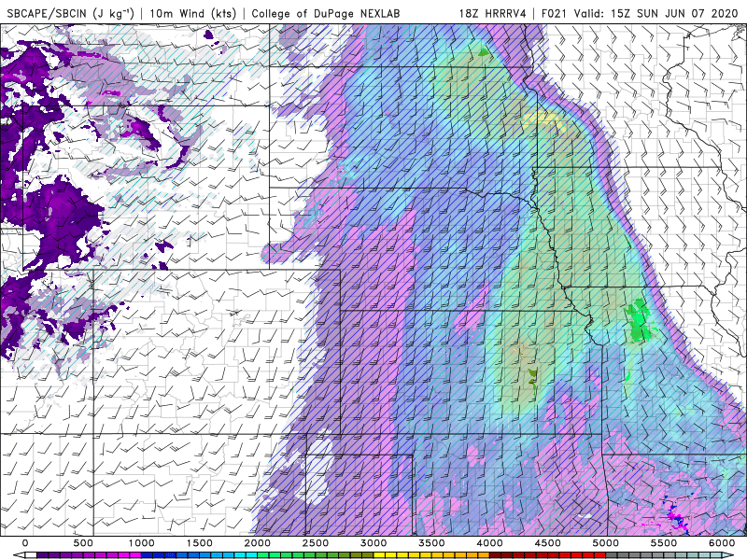Screen dimensions: 747x560
Task: Click the small green patch at the map's top
Action: pos(484,51)
